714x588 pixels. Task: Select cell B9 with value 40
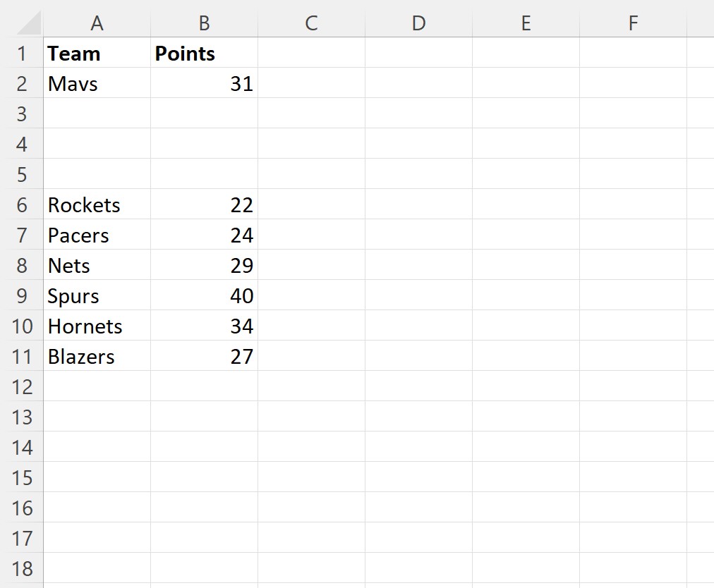point(205,295)
